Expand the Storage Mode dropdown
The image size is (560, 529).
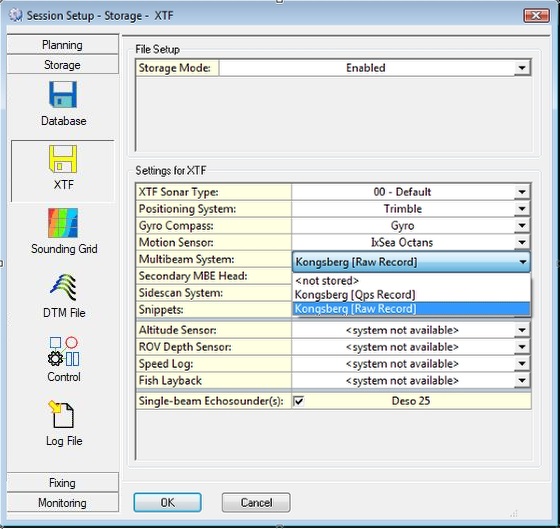pyautogui.click(x=522, y=68)
